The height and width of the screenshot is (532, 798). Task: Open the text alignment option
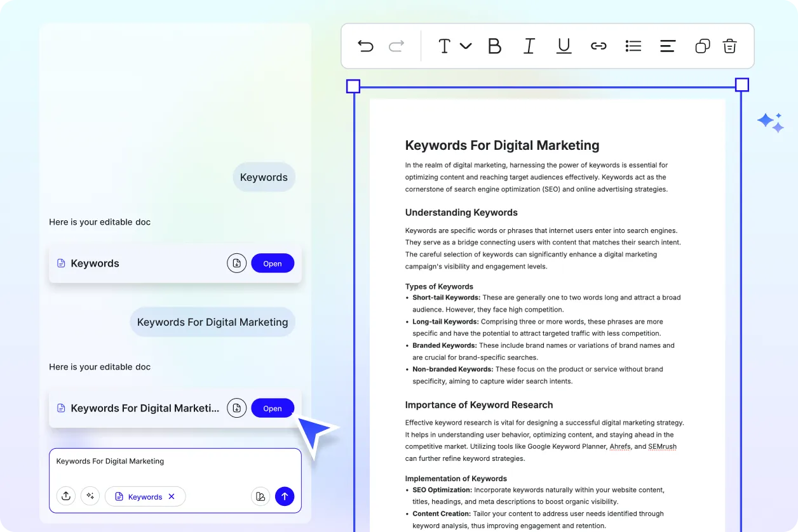click(x=667, y=46)
